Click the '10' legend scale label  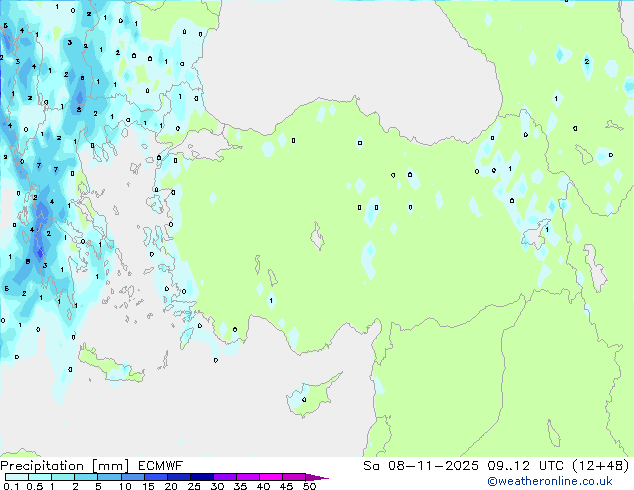coord(125,486)
